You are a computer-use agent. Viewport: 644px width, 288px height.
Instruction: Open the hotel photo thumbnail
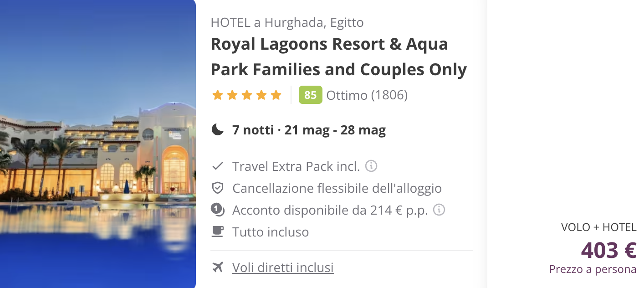98,144
